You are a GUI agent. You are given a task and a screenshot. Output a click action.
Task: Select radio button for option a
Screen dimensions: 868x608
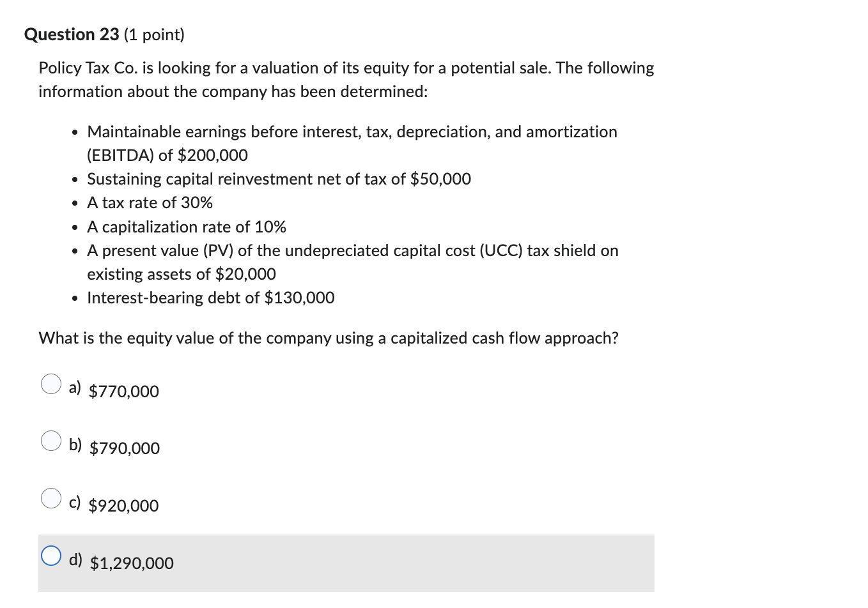[x=50, y=384]
